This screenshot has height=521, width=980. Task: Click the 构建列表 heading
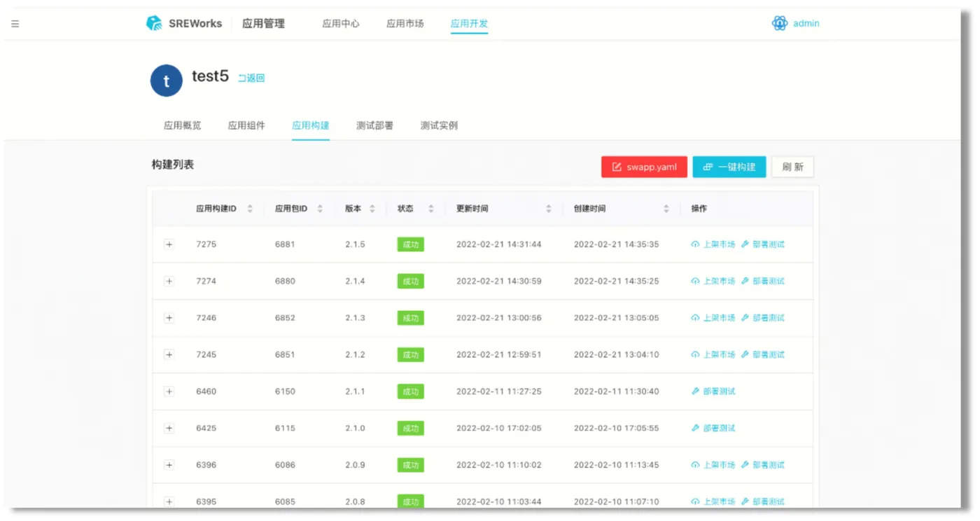tap(173, 165)
